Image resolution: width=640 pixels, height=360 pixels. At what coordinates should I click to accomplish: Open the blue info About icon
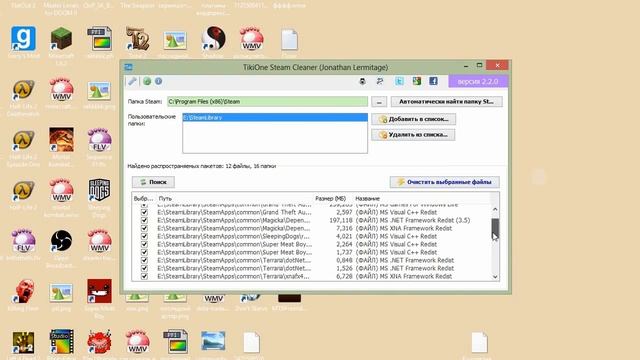[158, 81]
